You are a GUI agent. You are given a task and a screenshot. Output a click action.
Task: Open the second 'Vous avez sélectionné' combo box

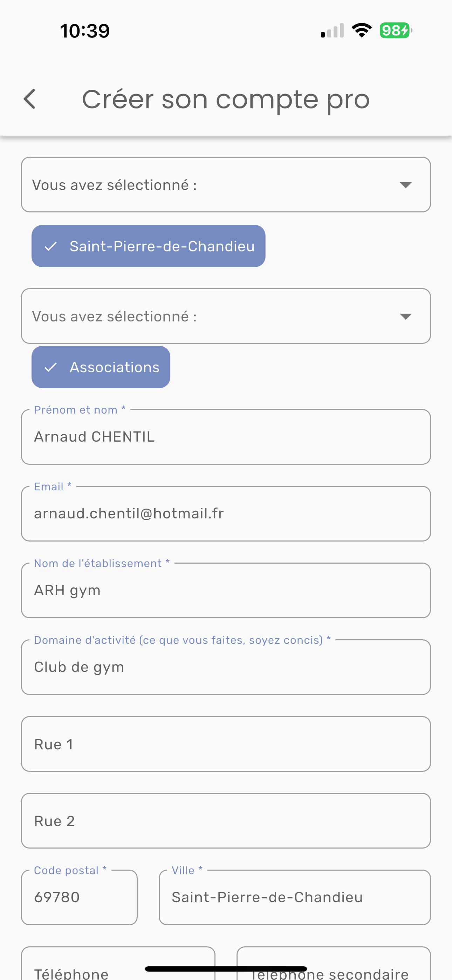coord(213,316)
